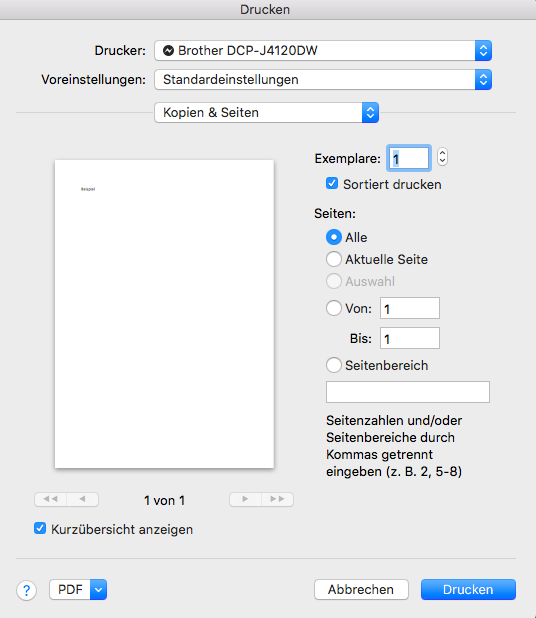The width and height of the screenshot is (536, 618).
Task: Select the Aktuelle Seite radio button
Action: [334, 259]
